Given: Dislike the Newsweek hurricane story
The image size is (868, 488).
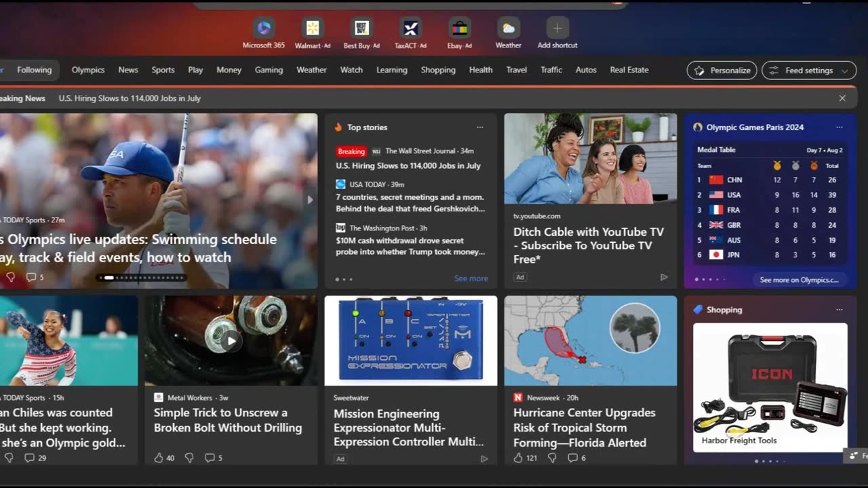Looking at the screenshot, I should [552, 457].
